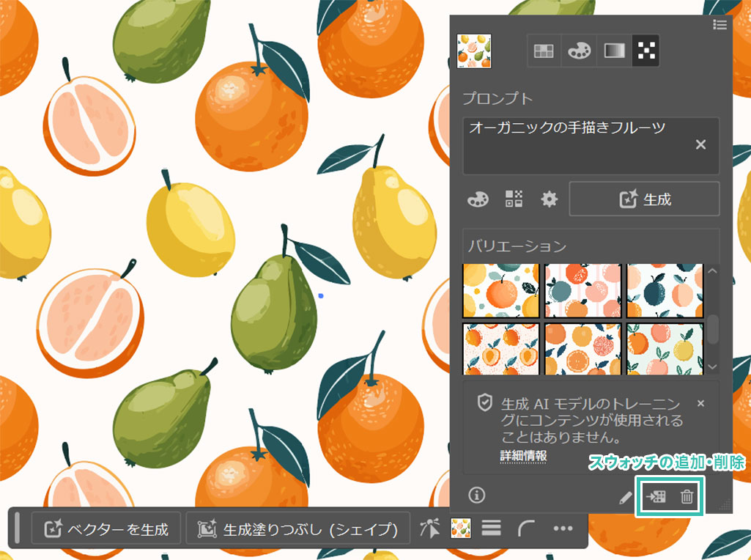Select the pattern tab in panel
The width and height of the screenshot is (751, 560).
click(x=646, y=51)
